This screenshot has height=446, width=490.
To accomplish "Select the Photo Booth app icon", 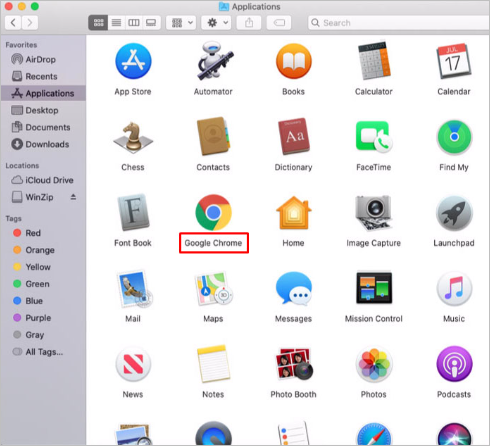I will point(294,364).
